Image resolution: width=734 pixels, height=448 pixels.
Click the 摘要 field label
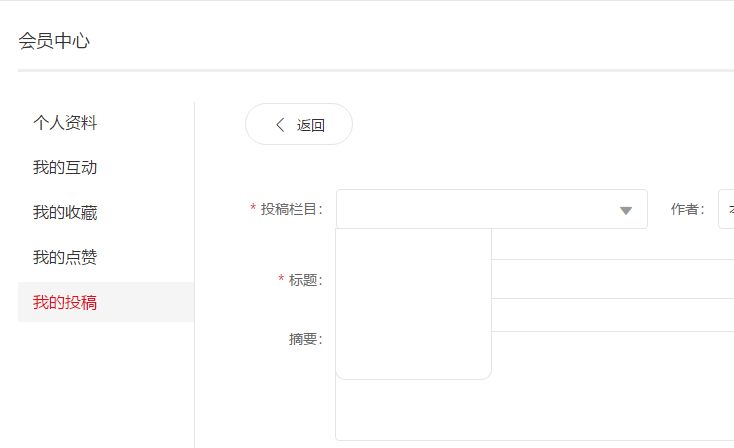pos(305,339)
